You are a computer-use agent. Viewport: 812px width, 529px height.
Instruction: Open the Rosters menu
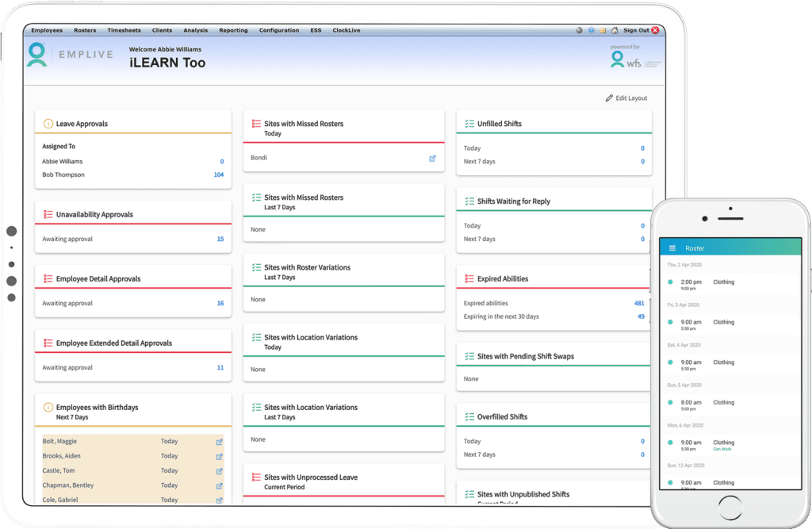(x=85, y=30)
